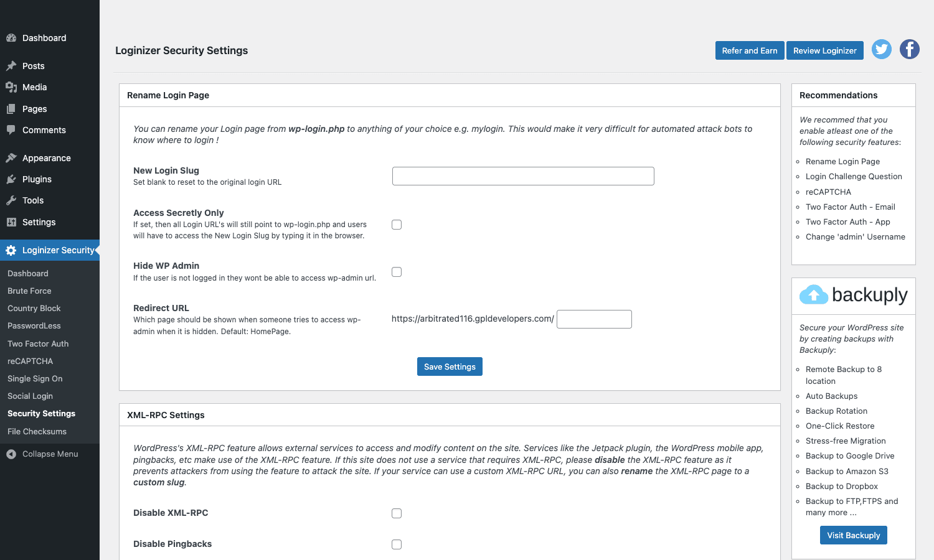Click the XML-RPC Settings heading
The height and width of the screenshot is (560, 934).
[166, 415]
